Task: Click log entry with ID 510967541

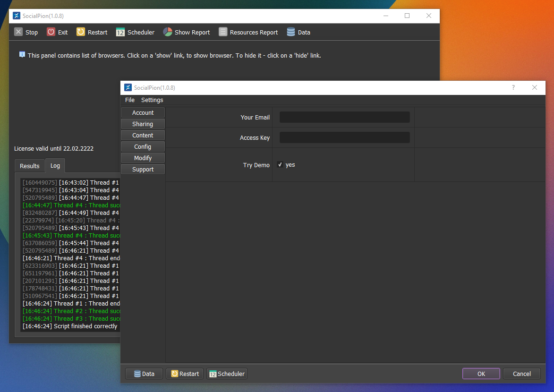Action: point(71,296)
